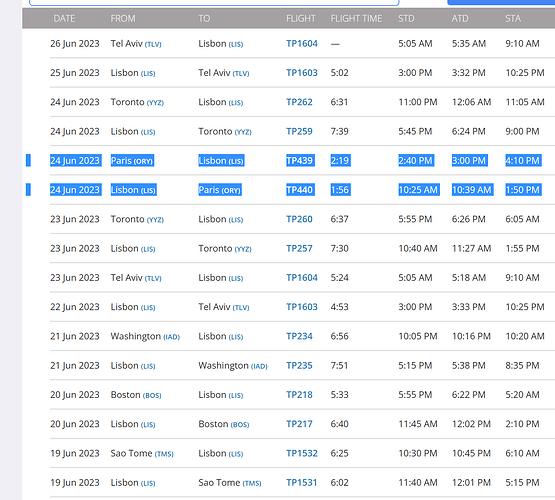Click the search input field at top
The height and width of the screenshot is (500, 555).
coord(214,2)
